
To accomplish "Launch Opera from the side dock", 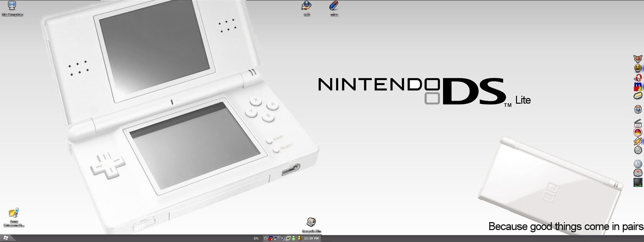I will 638,78.
